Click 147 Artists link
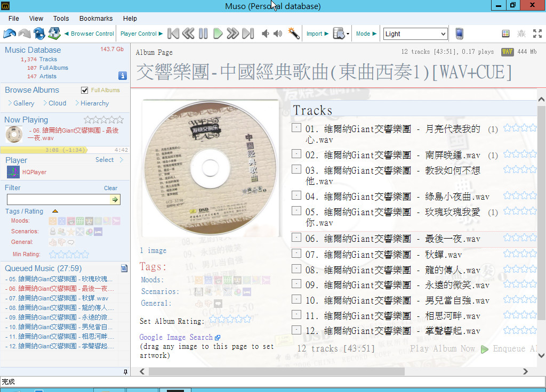The image size is (546, 392). coord(42,76)
